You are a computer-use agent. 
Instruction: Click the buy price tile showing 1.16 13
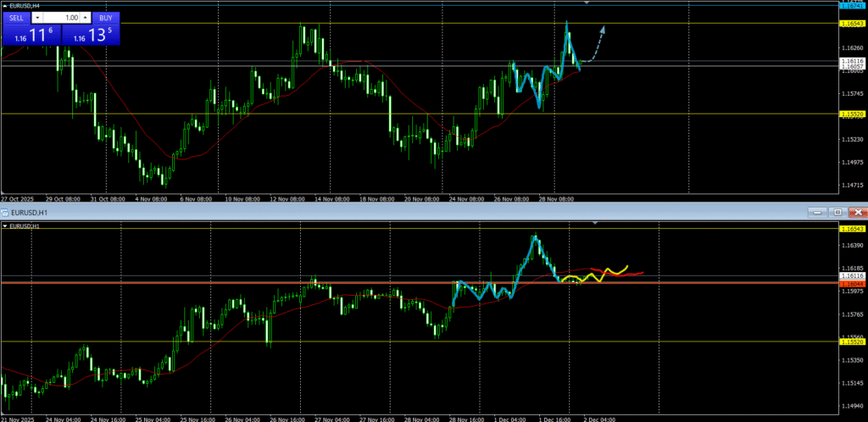click(92, 35)
